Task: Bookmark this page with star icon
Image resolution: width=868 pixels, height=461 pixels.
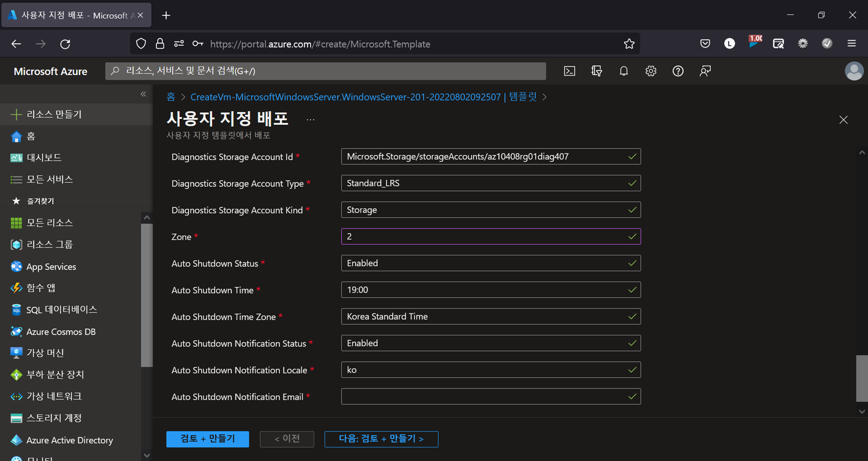Action: pos(629,44)
